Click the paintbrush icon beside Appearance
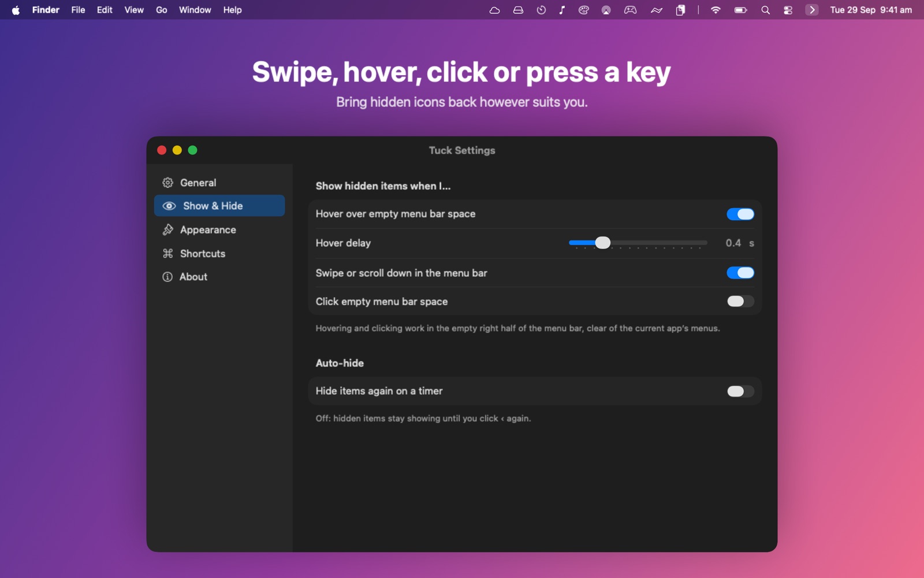 [167, 229]
